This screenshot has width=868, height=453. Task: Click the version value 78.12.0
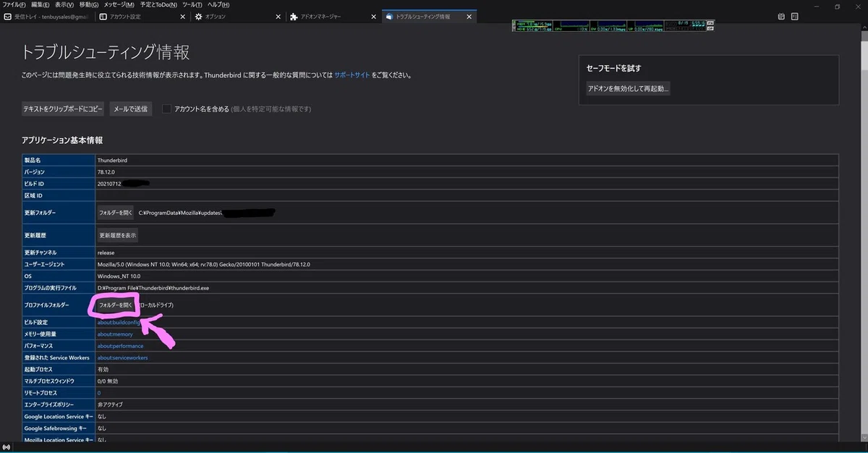click(x=106, y=172)
